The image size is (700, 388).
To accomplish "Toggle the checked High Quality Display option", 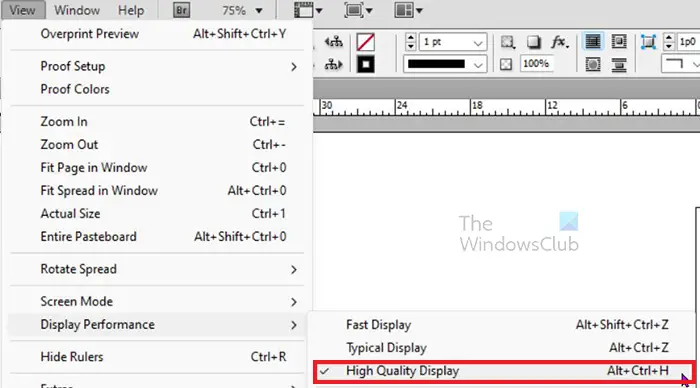I will pos(504,371).
